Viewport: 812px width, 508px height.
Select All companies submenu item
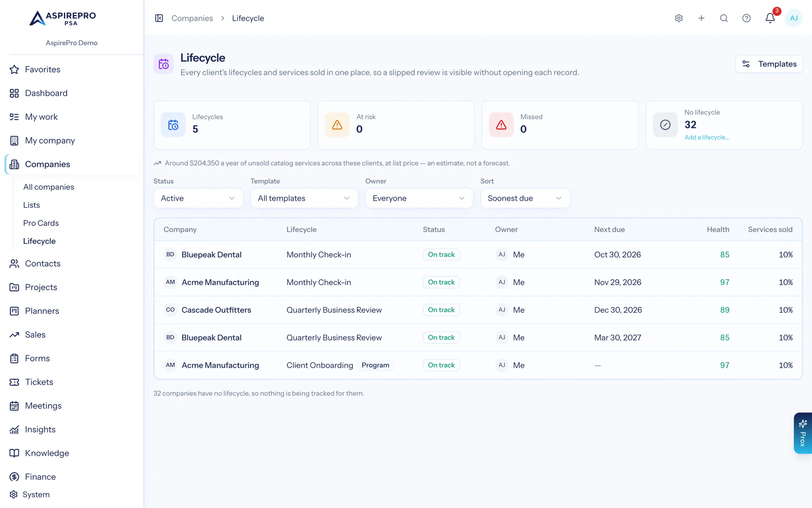point(49,187)
